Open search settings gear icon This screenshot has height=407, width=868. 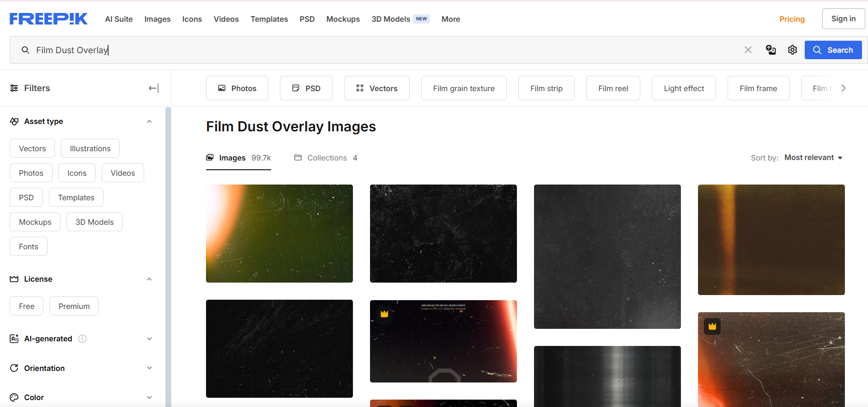coord(793,50)
